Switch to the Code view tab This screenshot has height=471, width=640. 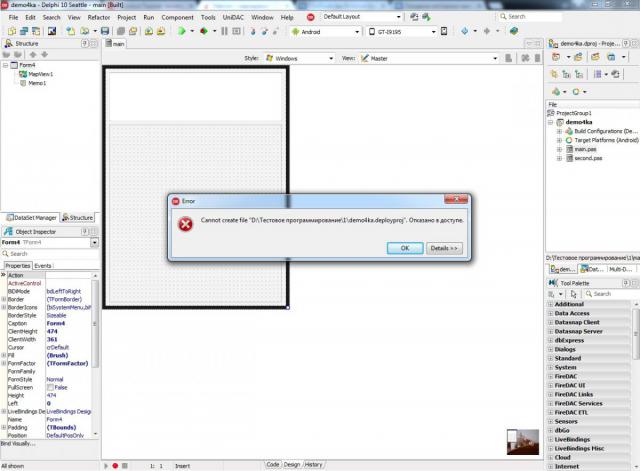pos(273,464)
